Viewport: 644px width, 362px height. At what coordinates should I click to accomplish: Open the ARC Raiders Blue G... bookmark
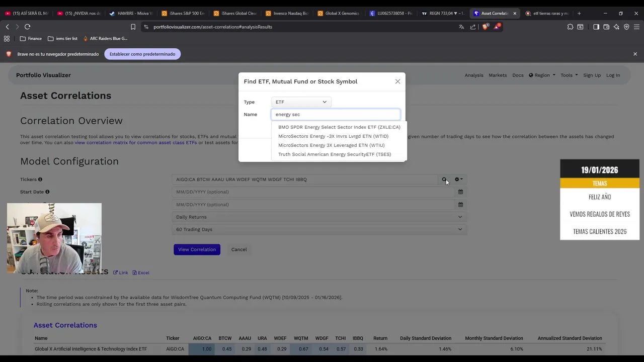coord(105,39)
